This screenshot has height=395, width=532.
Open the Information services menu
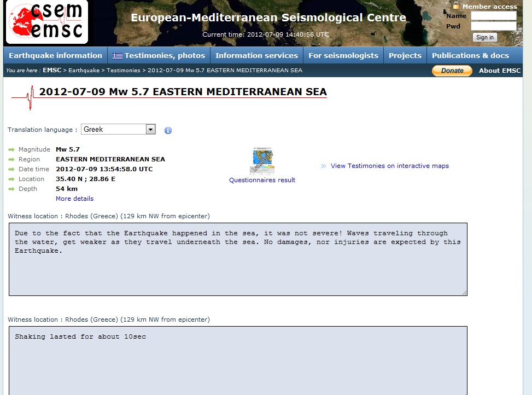click(256, 56)
